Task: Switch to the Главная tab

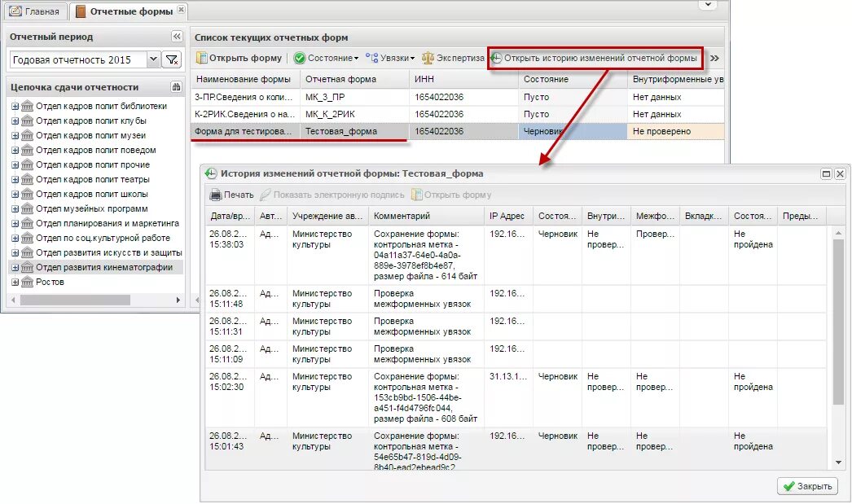Action: (35, 11)
